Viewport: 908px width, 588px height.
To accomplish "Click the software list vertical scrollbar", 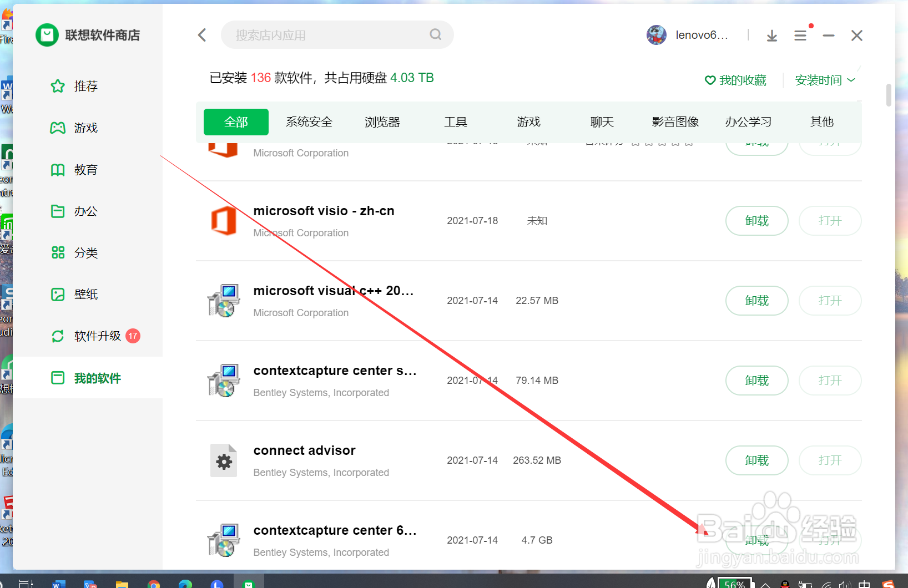I will [889, 95].
